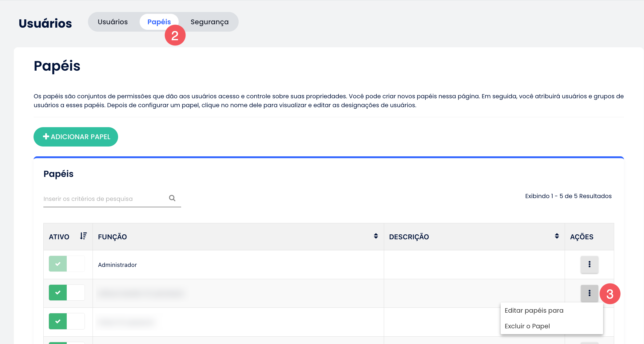Click the AÇÕES column header
The width and height of the screenshot is (644, 344).
click(582, 237)
